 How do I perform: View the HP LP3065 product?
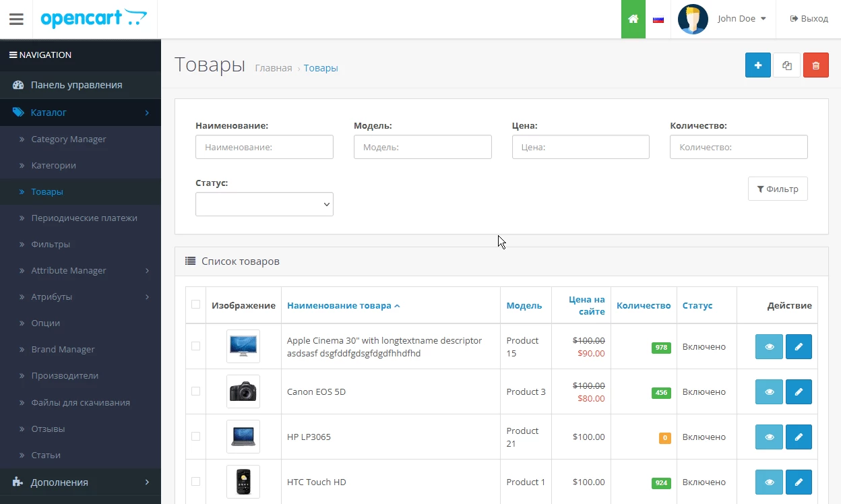point(770,437)
